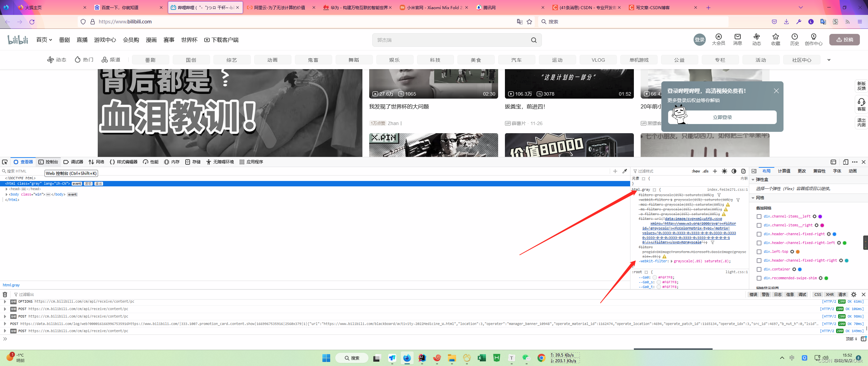Activate the element picker tool
Image resolution: width=868 pixels, height=366 pixels.
click(5, 162)
